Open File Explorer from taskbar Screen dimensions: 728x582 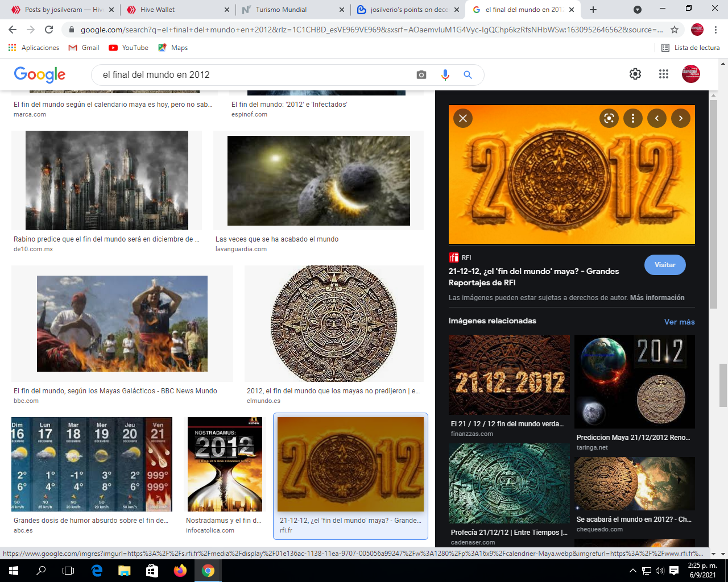(x=125, y=571)
